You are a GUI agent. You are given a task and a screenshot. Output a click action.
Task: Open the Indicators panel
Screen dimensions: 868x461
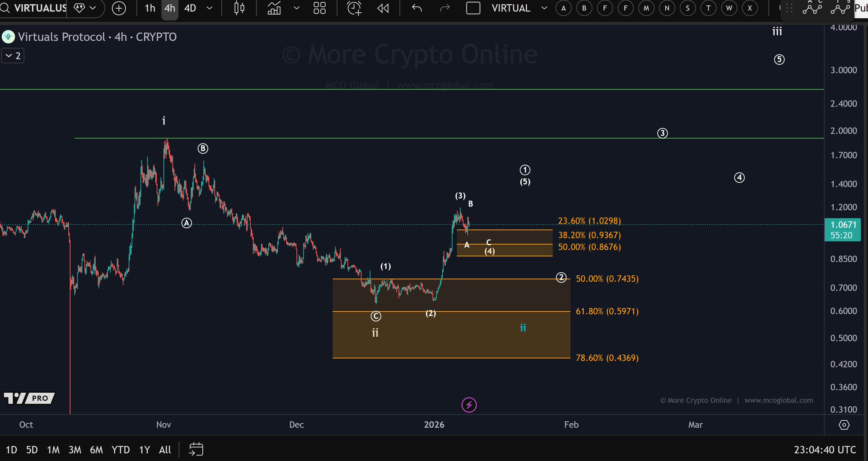(x=274, y=8)
